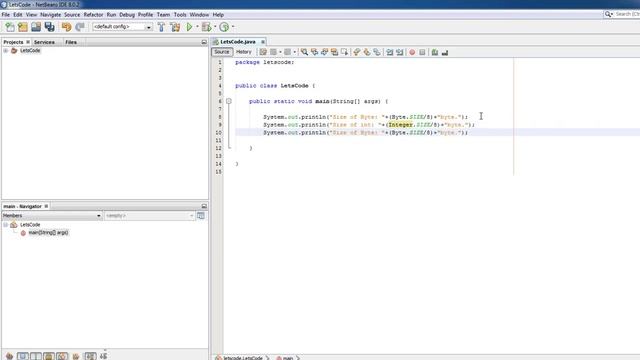
Task: Click Find Next Occurrence icon
Action: 324,52
